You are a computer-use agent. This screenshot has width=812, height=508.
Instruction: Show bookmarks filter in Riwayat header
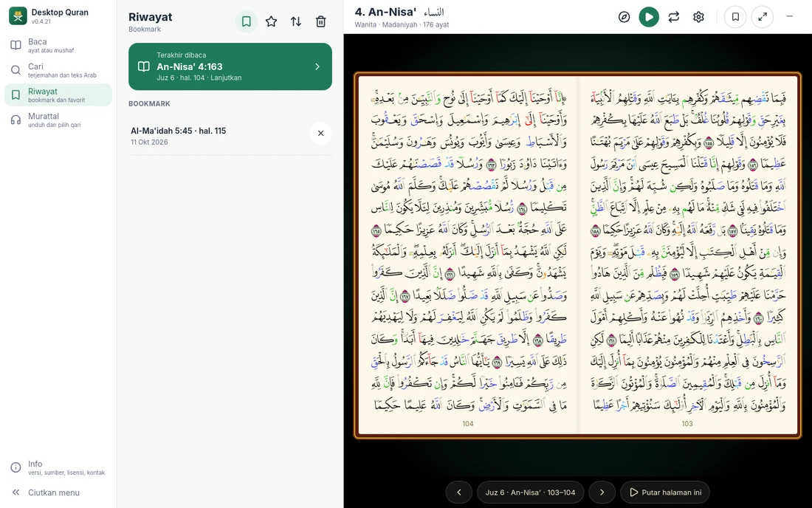pos(247,21)
